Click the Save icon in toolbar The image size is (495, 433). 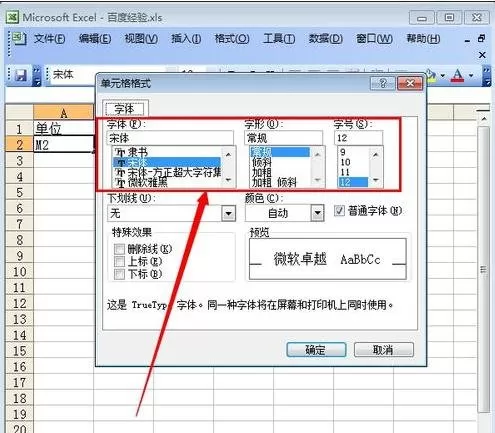[21, 76]
